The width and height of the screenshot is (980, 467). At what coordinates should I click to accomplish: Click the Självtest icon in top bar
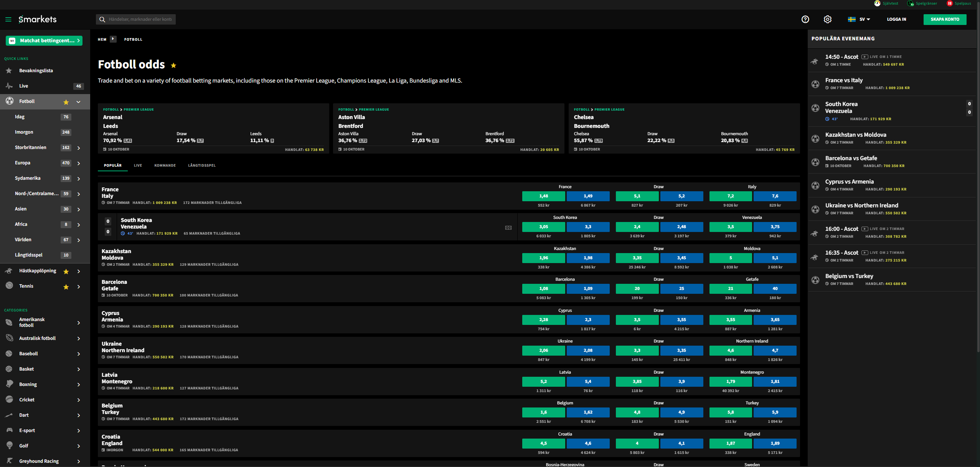click(x=877, y=3)
